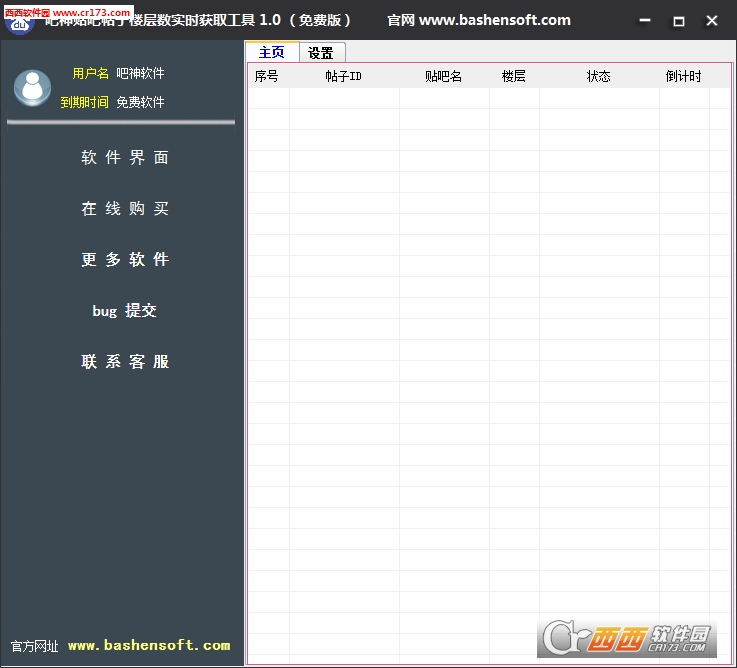Click the 用户名 label
The image size is (737, 668).
[90, 73]
